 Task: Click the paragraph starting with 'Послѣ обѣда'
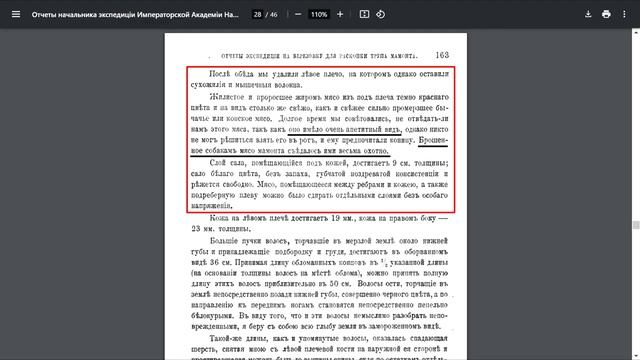[320, 79]
